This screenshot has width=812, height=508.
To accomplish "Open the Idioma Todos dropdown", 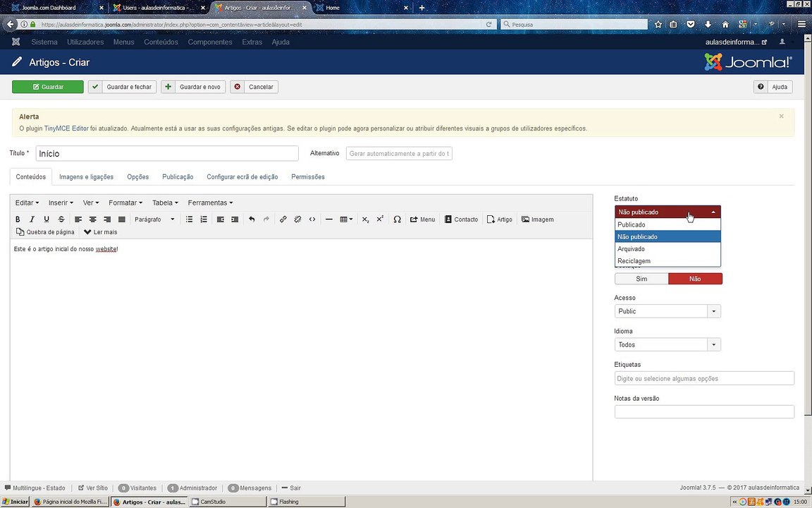I will [x=668, y=345].
